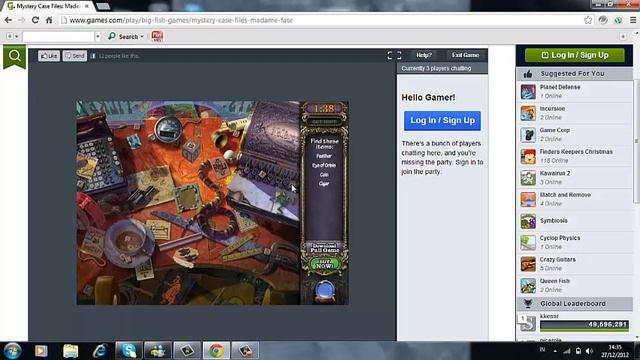
Task: Open Windows Explorer folder in taskbar
Action: click(x=71, y=351)
